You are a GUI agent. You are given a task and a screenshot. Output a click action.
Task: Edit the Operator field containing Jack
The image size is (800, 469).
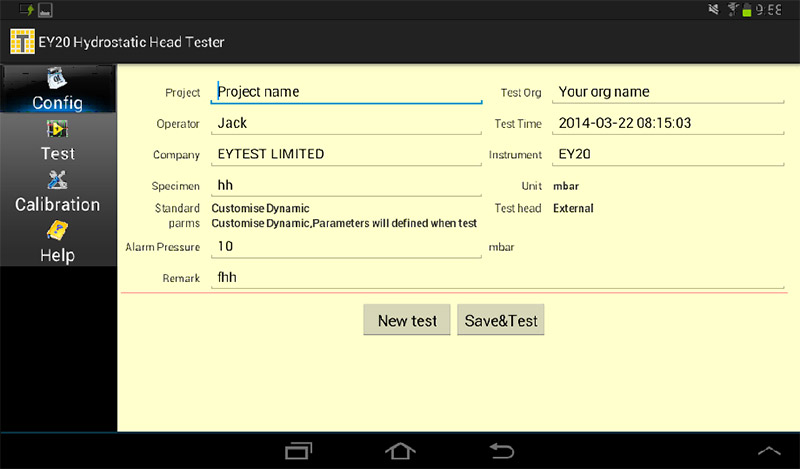346,124
